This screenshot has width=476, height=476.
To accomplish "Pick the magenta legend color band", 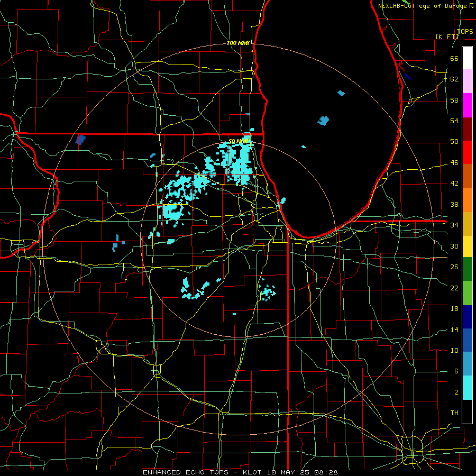I will [467, 105].
